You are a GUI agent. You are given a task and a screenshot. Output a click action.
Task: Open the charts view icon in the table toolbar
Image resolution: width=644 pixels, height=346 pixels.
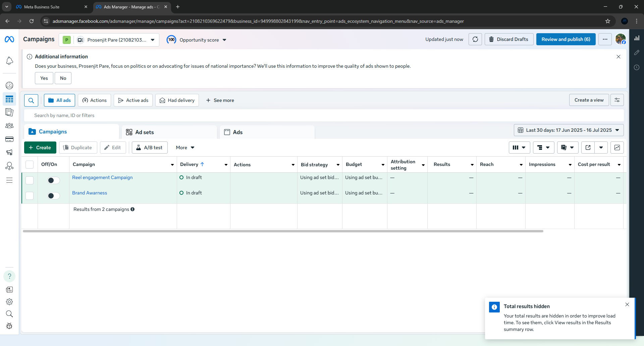[617, 148]
